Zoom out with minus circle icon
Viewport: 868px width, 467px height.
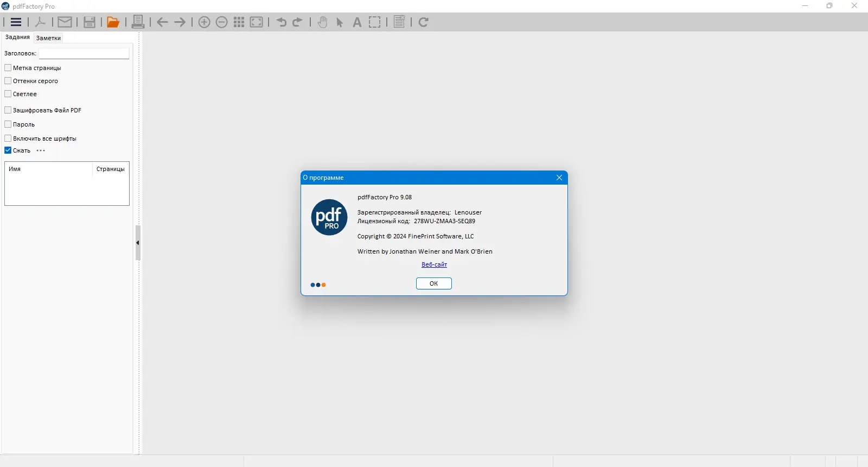pos(221,22)
